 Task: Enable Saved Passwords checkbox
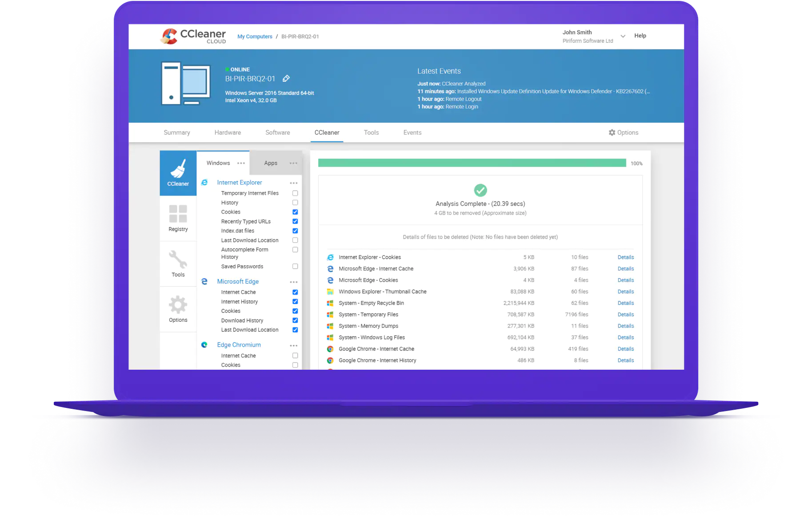tap(295, 267)
